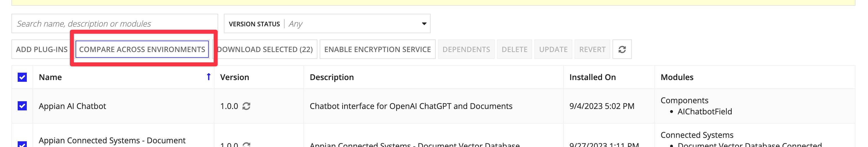The image size is (868, 147).
Task: Click the Delete button
Action: [514, 49]
